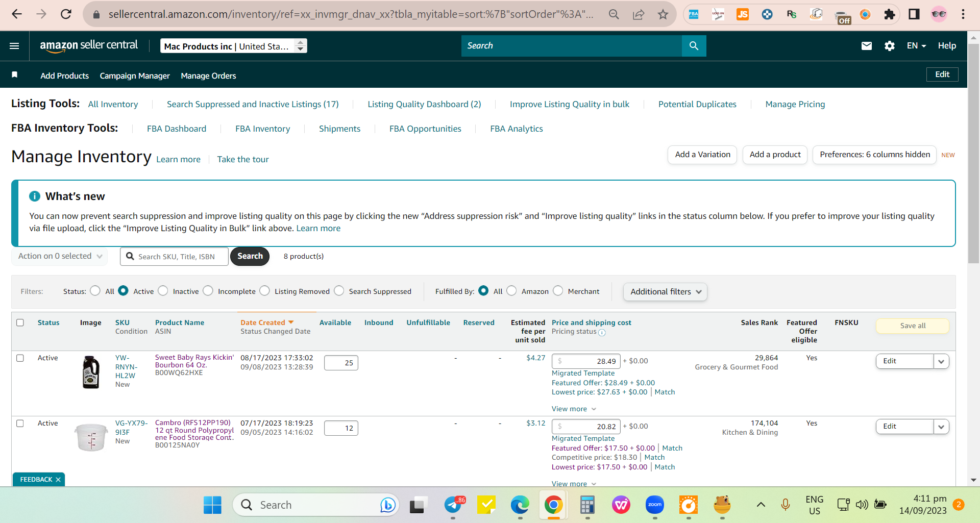Click the magnifier search button in header
980x523 pixels.
pos(694,46)
